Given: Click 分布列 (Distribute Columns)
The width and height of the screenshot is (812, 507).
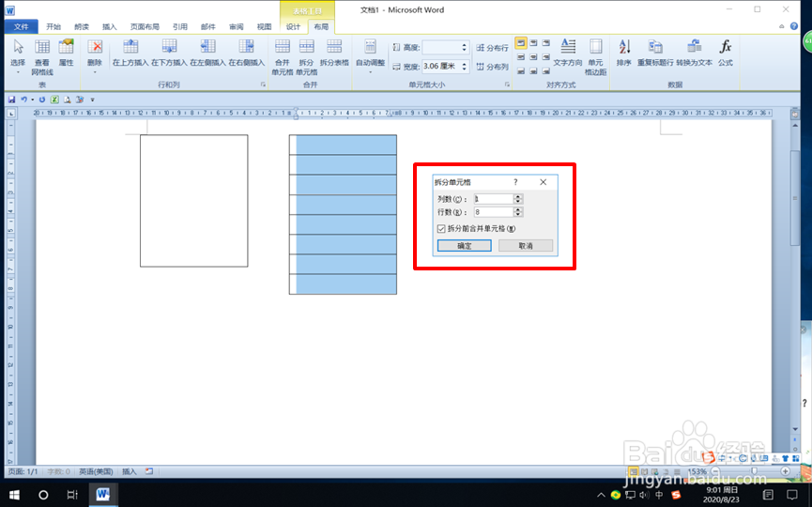Looking at the screenshot, I should point(493,67).
